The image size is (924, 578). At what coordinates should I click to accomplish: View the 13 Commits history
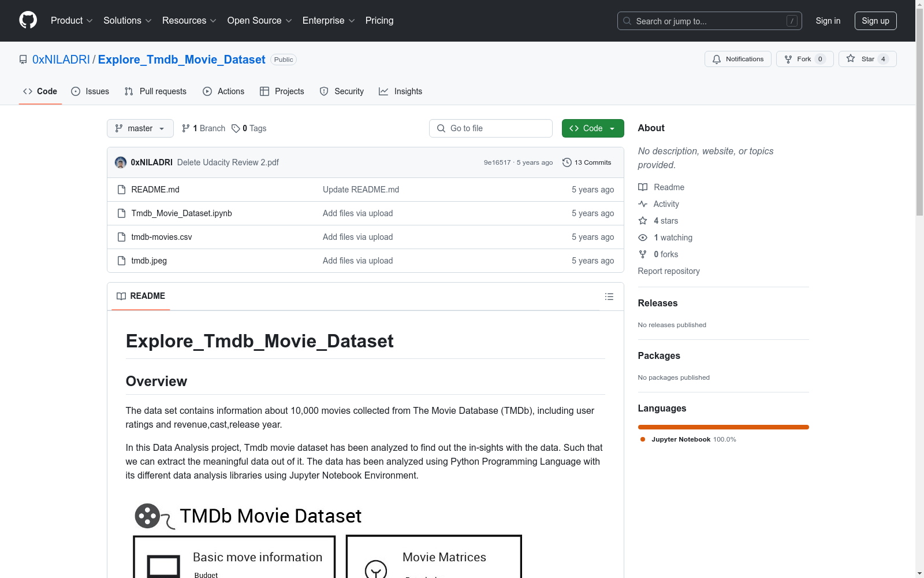[587, 162]
